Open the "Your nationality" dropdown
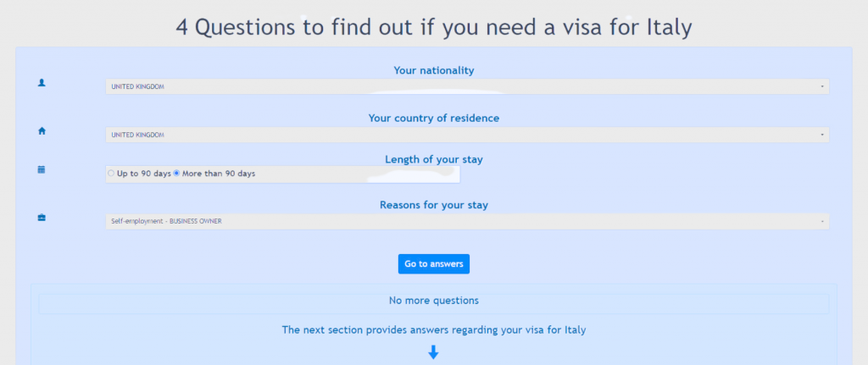The height and width of the screenshot is (365, 868). tap(466, 86)
